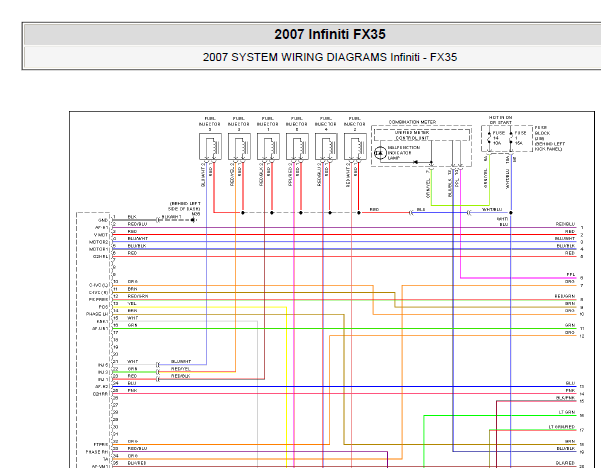Click 'RED/BLK' label after INJ 1 connector
Viewport: 601px width, 468px height.
pyautogui.click(x=181, y=376)
